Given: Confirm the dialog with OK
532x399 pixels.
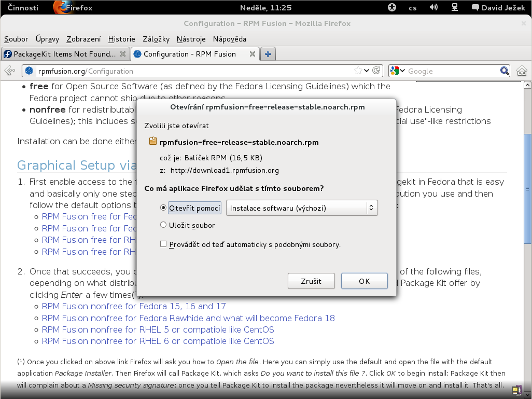Looking at the screenshot, I should pyautogui.click(x=365, y=281).
